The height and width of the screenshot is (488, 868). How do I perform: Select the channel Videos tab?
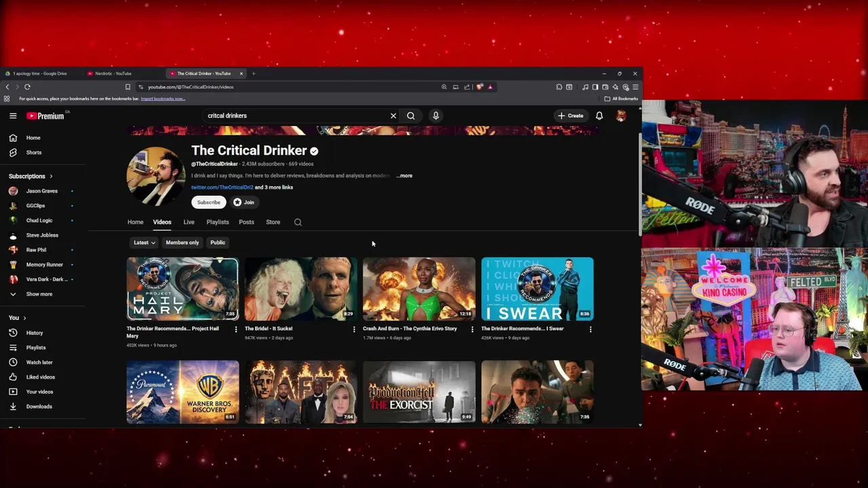point(162,222)
